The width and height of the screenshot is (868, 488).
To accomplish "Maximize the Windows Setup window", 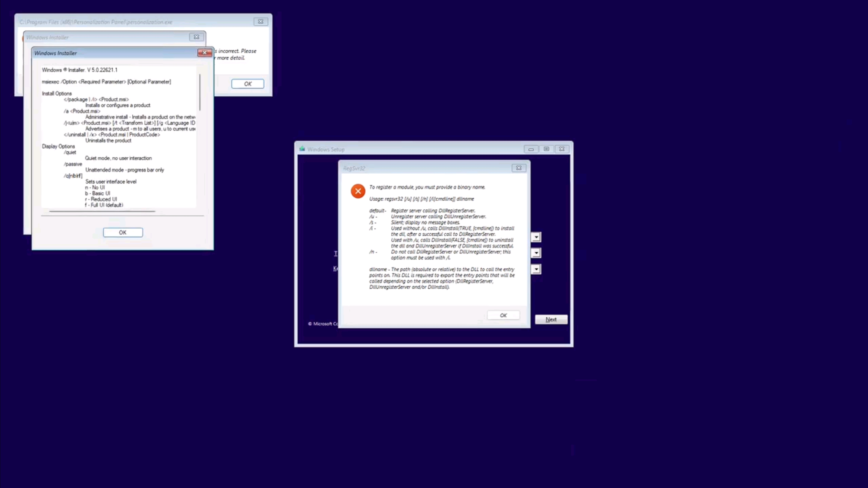I will 546,149.
